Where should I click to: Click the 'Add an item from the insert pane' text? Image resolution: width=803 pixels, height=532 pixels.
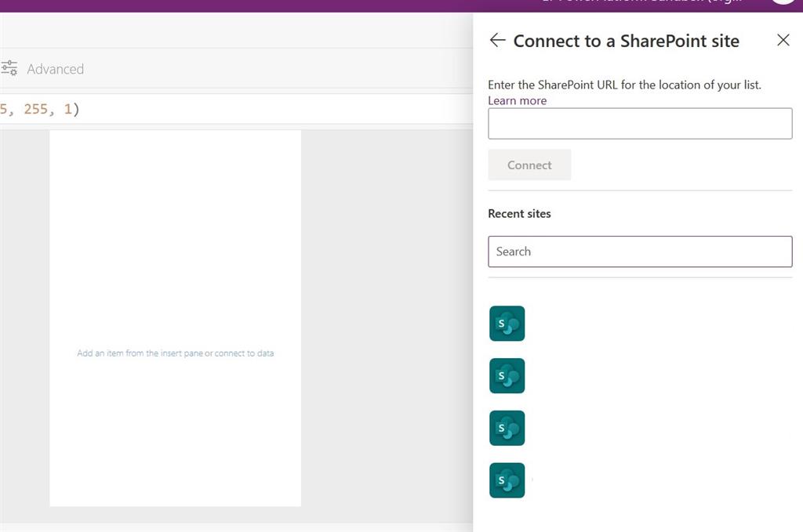click(176, 353)
